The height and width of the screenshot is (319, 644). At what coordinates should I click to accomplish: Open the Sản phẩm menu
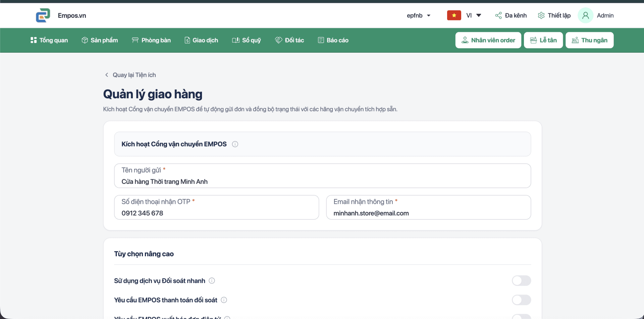100,40
